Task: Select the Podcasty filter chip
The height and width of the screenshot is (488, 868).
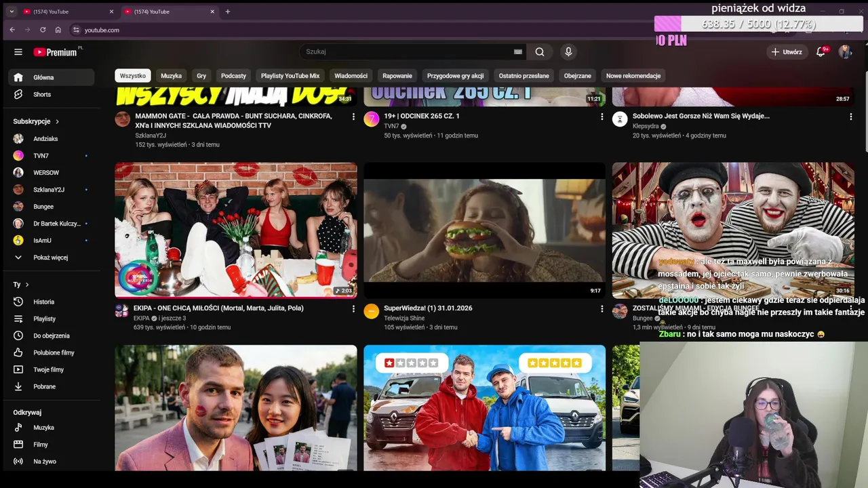Action: pyautogui.click(x=233, y=76)
